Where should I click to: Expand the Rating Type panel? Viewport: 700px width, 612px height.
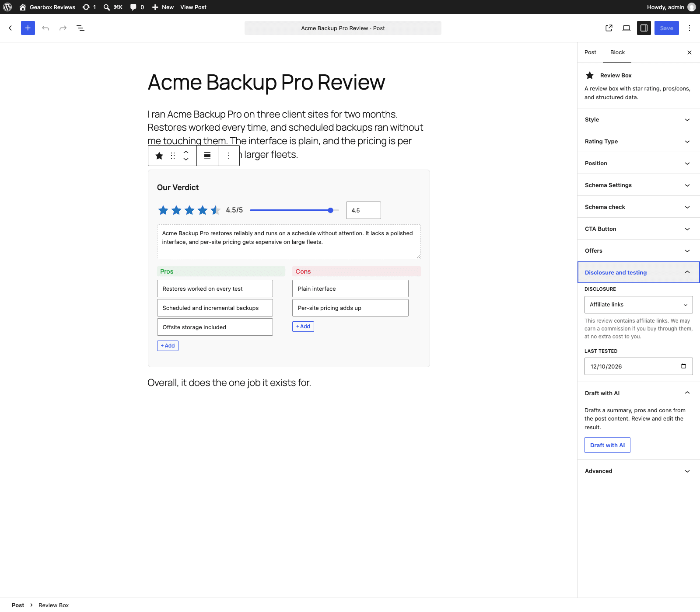(639, 141)
